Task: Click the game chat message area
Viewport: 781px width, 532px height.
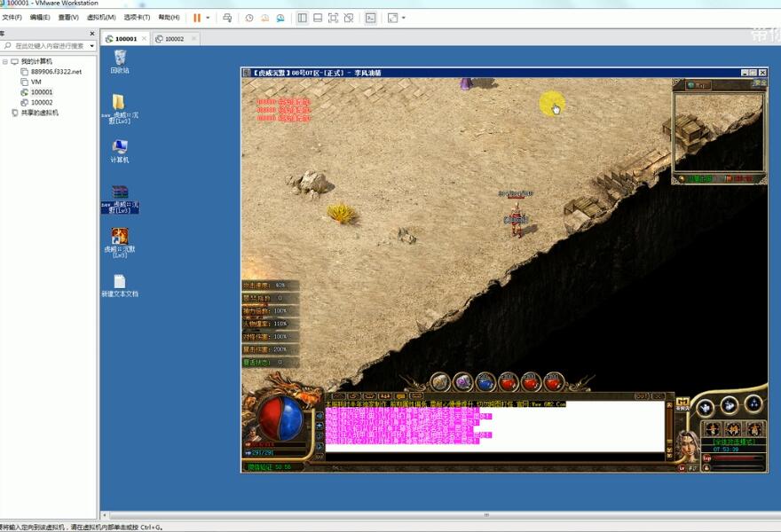Action: [x=494, y=427]
